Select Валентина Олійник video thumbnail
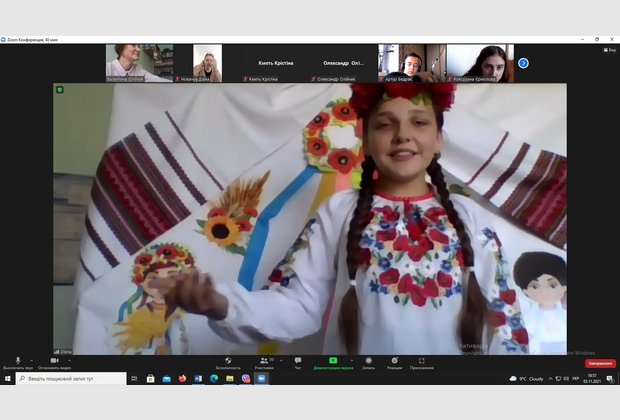 139,62
